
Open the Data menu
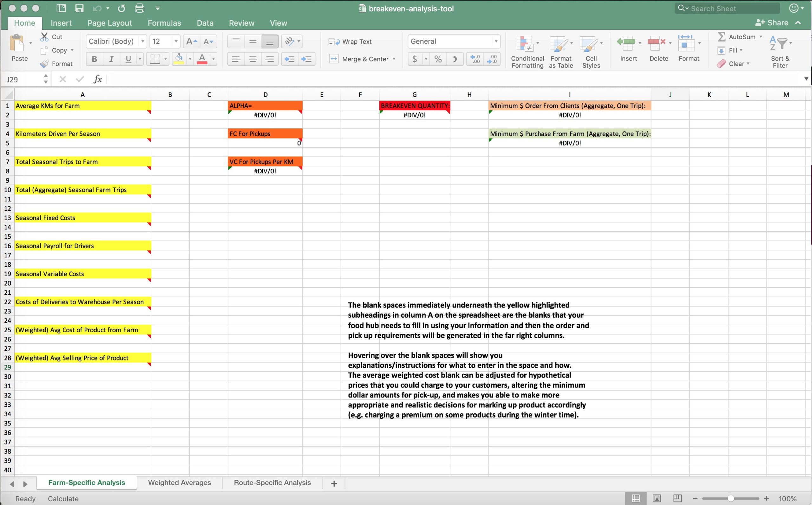[204, 23]
